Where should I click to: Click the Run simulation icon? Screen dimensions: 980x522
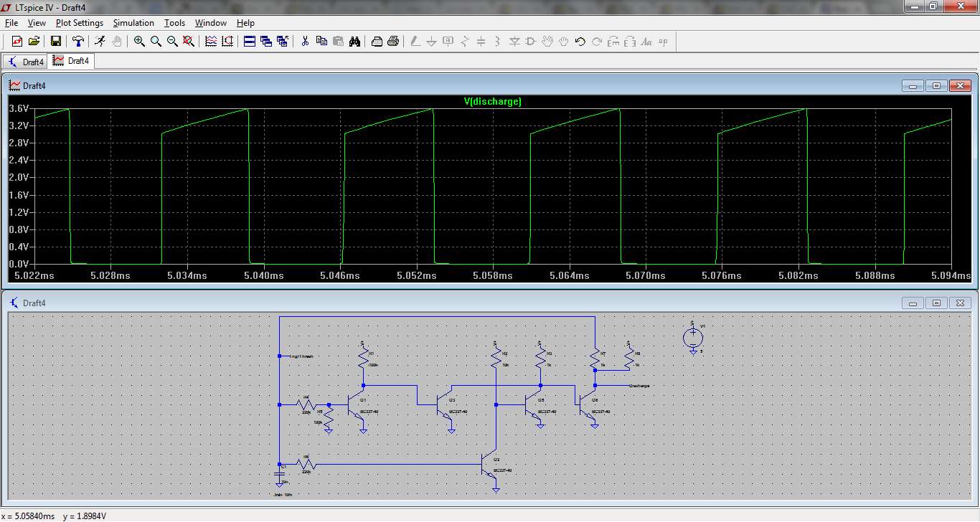pyautogui.click(x=100, y=42)
